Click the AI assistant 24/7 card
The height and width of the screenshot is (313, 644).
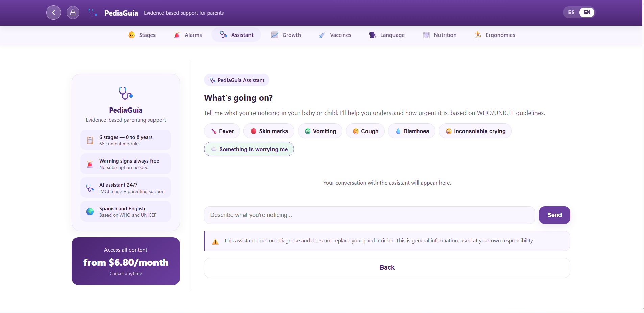(x=126, y=188)
